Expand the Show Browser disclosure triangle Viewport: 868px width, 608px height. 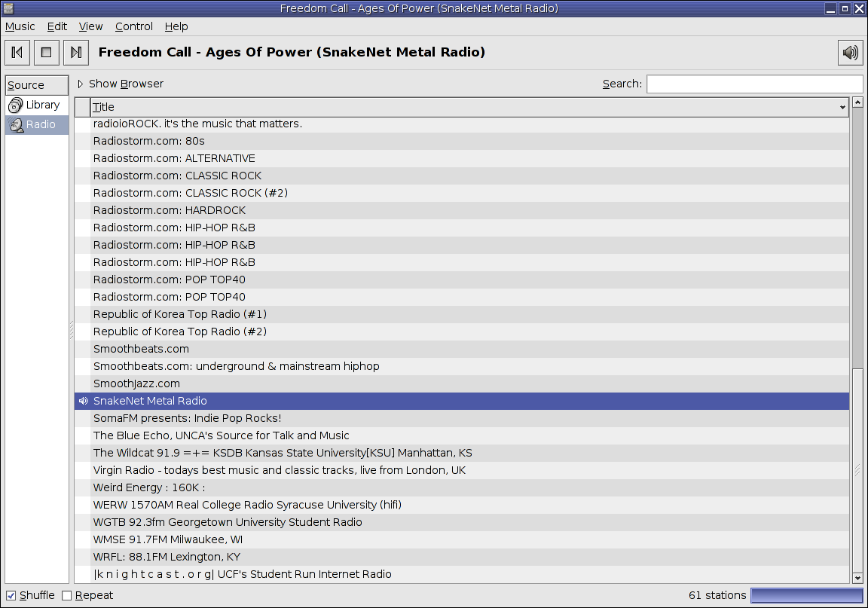coord(81,84)
